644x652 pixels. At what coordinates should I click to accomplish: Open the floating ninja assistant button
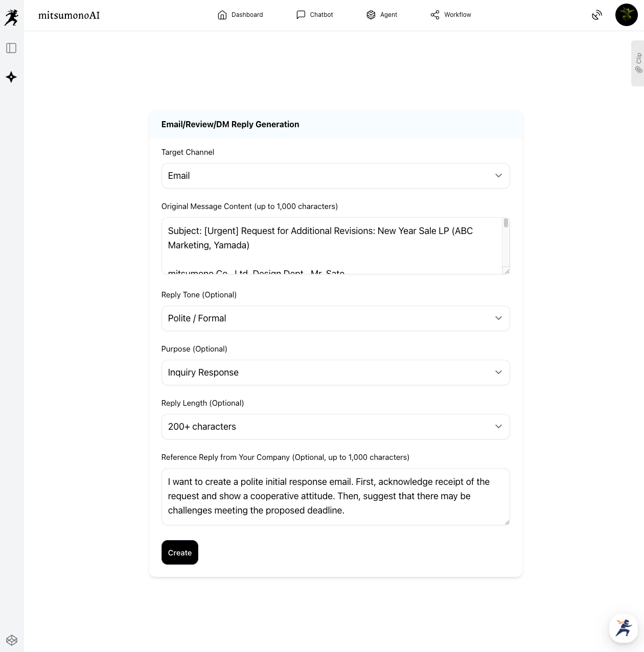(623, 628)
